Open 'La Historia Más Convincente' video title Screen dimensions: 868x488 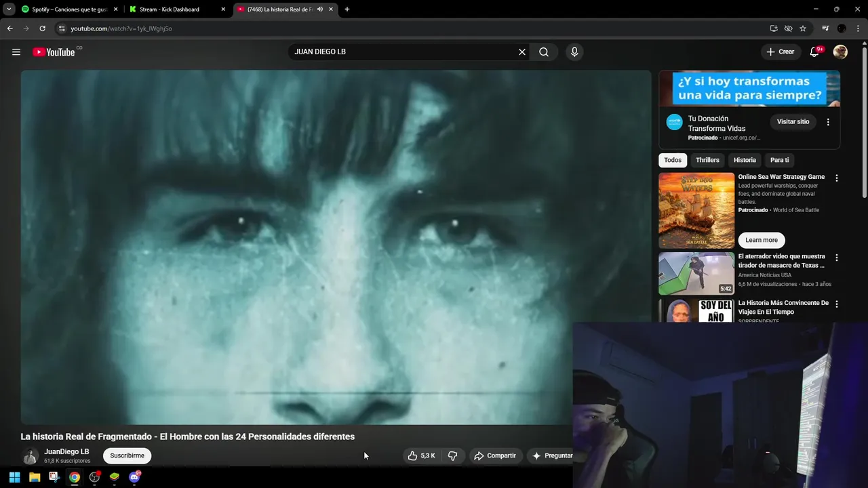click(783, 308)
